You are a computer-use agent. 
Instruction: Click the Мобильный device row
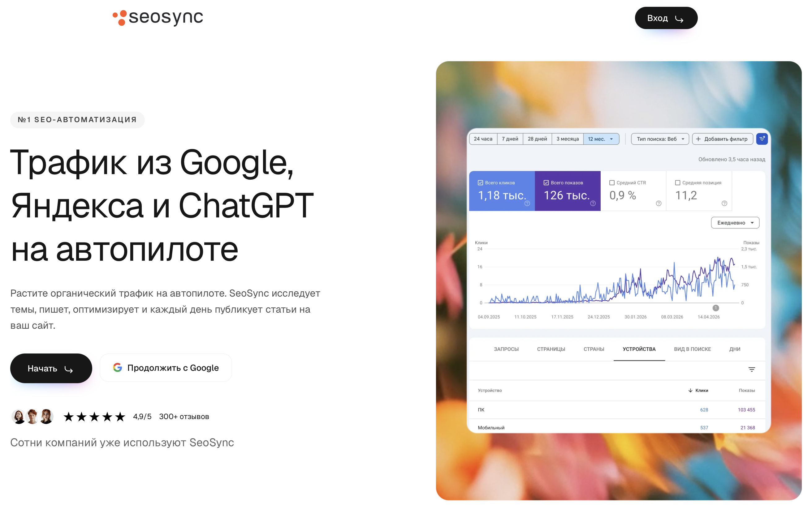[617, 426]
